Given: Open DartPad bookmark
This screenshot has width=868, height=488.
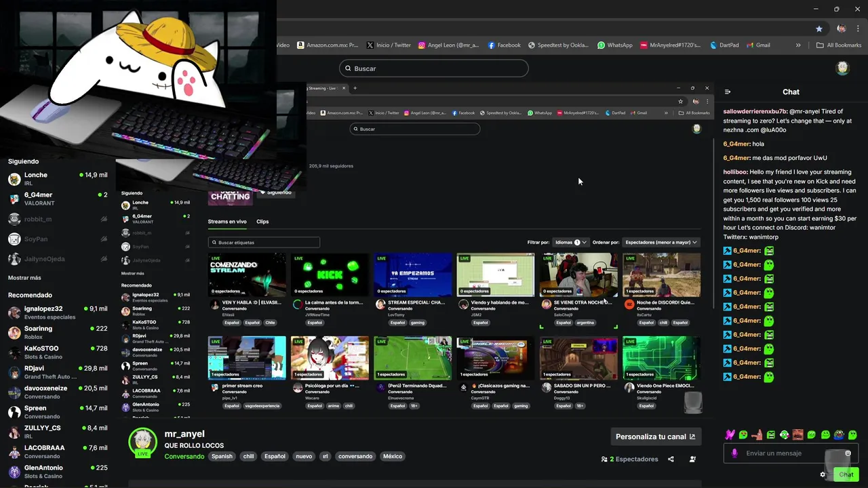Looking at the screenshot, I should [724, 45].
